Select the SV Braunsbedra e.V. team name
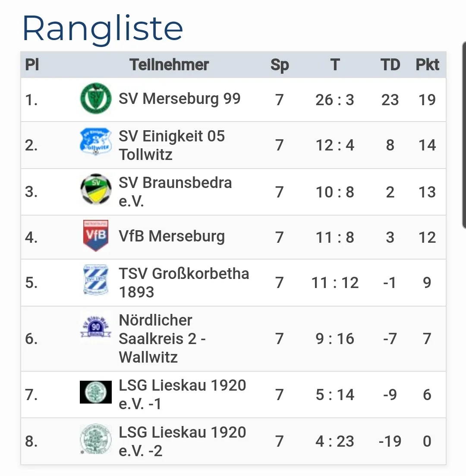This screenshot has width=466, height=476. tap(175, 191)
